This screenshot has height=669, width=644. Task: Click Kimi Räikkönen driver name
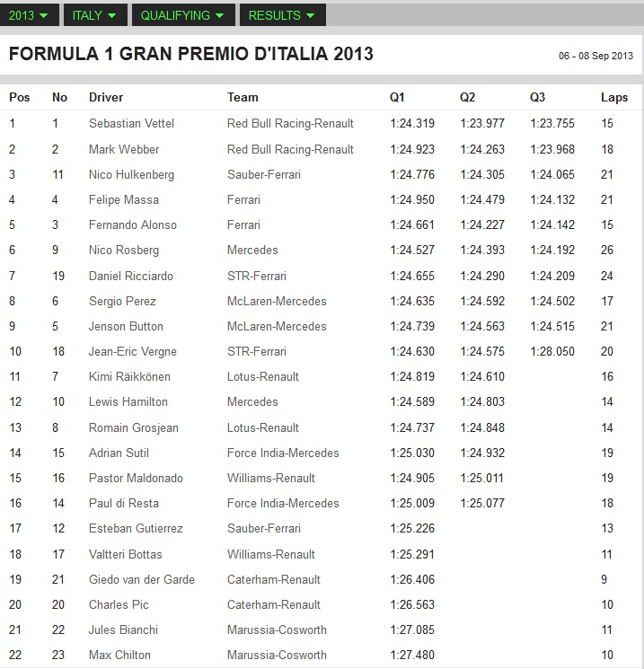pyautogui.click(x=129, y=376)
